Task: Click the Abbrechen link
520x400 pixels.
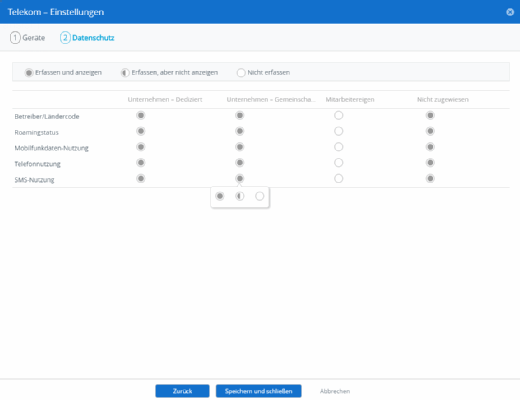Action: click(335, 391)
